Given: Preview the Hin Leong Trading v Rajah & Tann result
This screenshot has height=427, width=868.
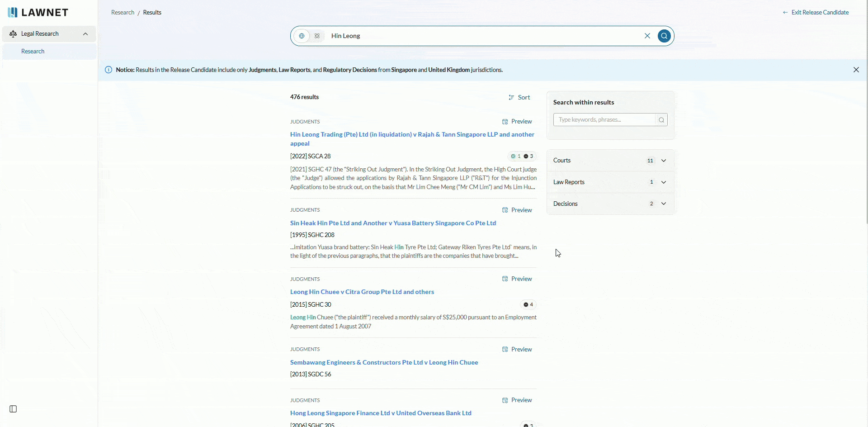Looking at the screenshot, I should [x=517, y=121].
